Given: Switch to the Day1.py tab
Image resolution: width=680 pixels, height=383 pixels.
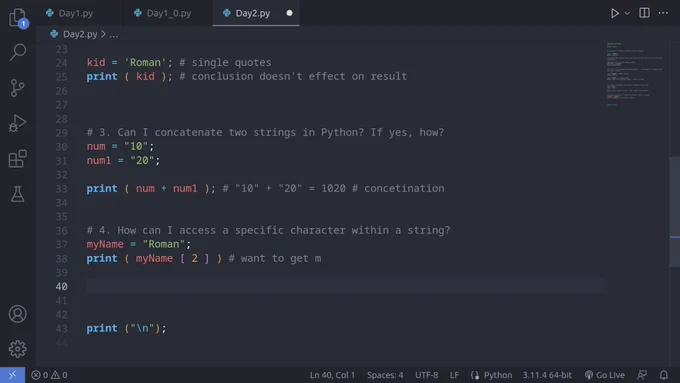Looking at the screenshot, I should pos(75,13).
